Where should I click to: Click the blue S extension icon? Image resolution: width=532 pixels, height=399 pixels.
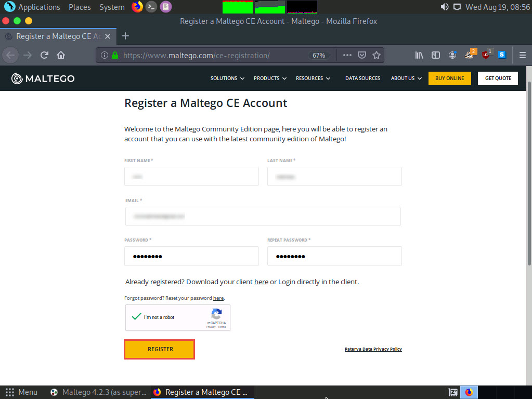(x=502, y=55)
